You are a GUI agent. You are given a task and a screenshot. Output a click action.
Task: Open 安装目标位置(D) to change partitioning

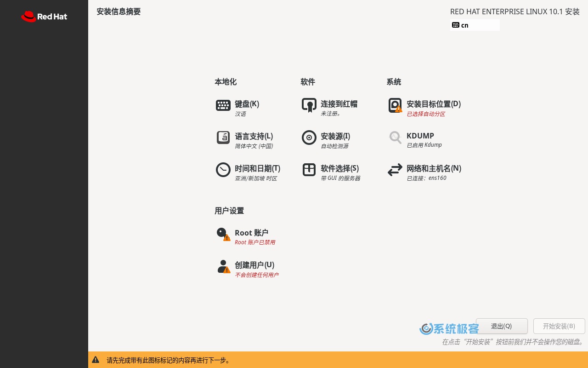[x=434, y=104]
